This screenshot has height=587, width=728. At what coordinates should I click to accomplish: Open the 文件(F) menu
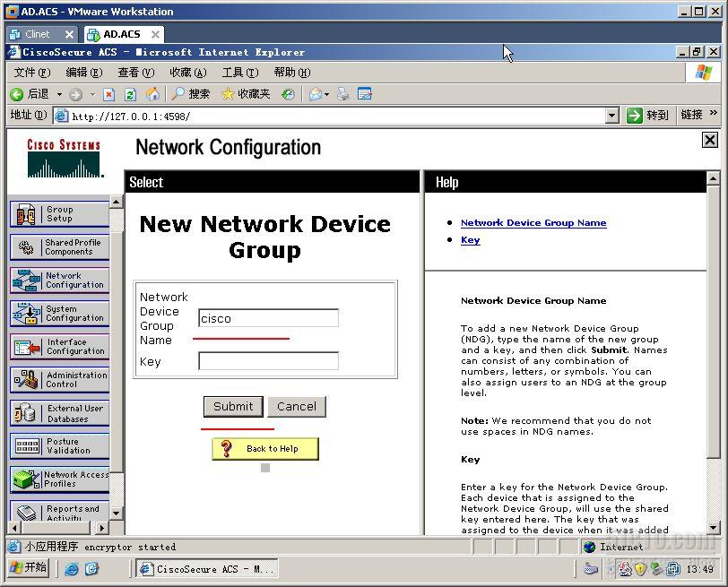32,73
